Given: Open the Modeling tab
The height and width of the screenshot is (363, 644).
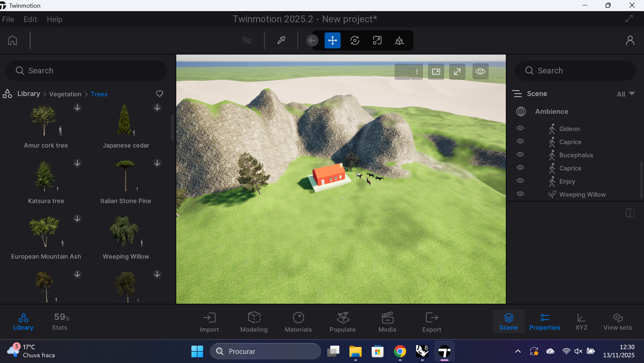Looking at the screenshot, I should [x=254, y=322].
